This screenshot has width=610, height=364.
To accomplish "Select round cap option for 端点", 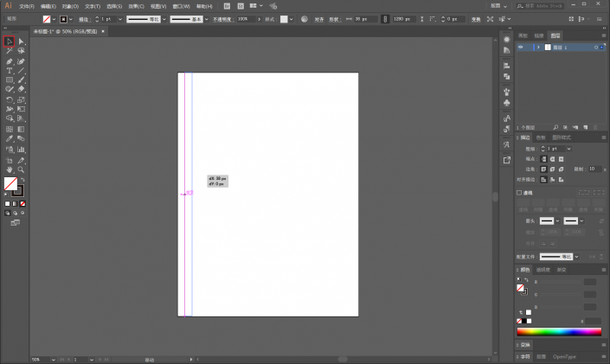I will click(x=552, y=159).
